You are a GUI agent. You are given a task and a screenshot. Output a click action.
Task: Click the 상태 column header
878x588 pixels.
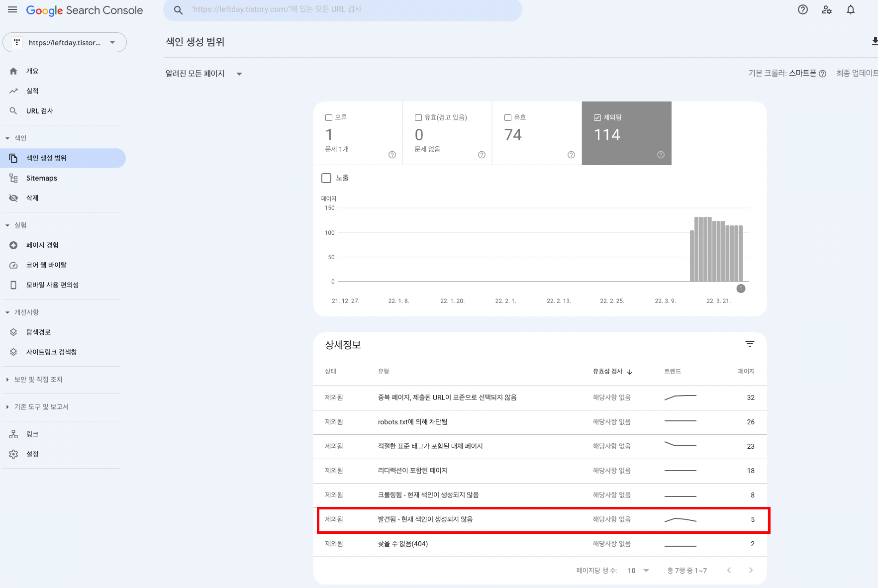pos(331,372)
